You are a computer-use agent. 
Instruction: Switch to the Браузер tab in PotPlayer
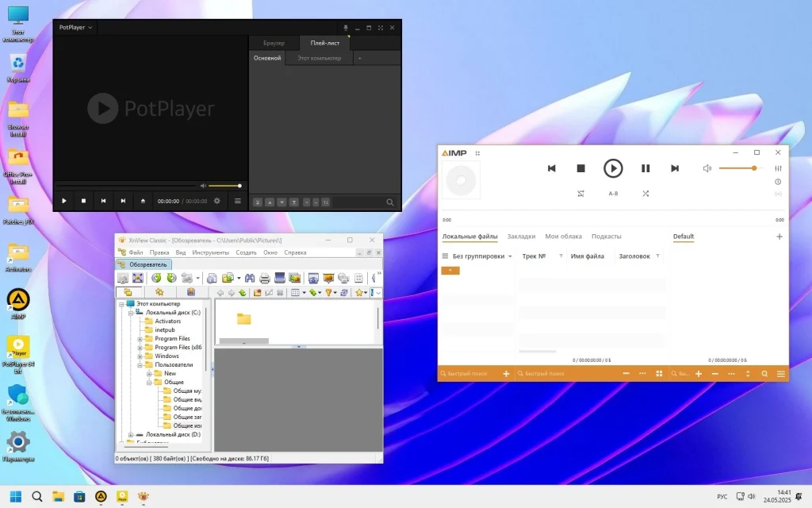point(274,44)
